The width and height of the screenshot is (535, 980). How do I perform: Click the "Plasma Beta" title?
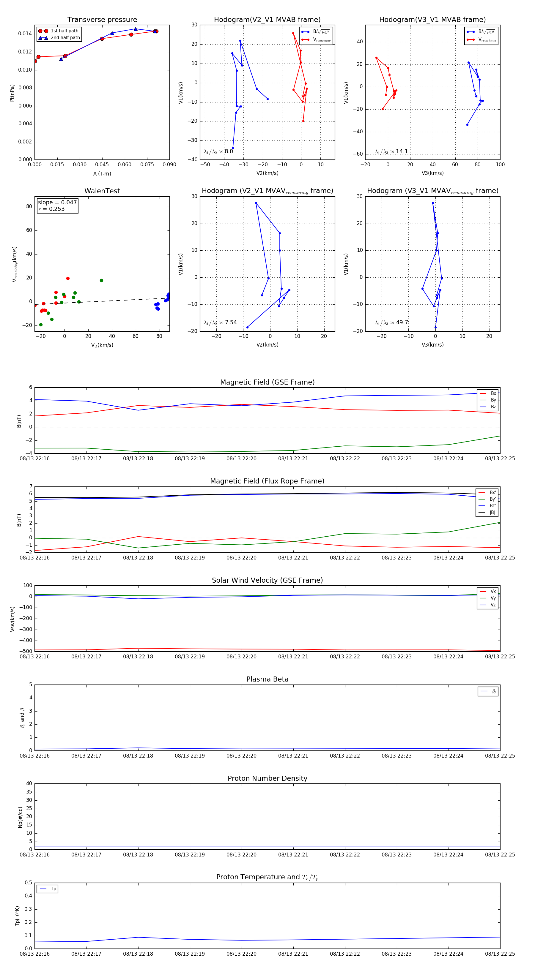point(267,679)
